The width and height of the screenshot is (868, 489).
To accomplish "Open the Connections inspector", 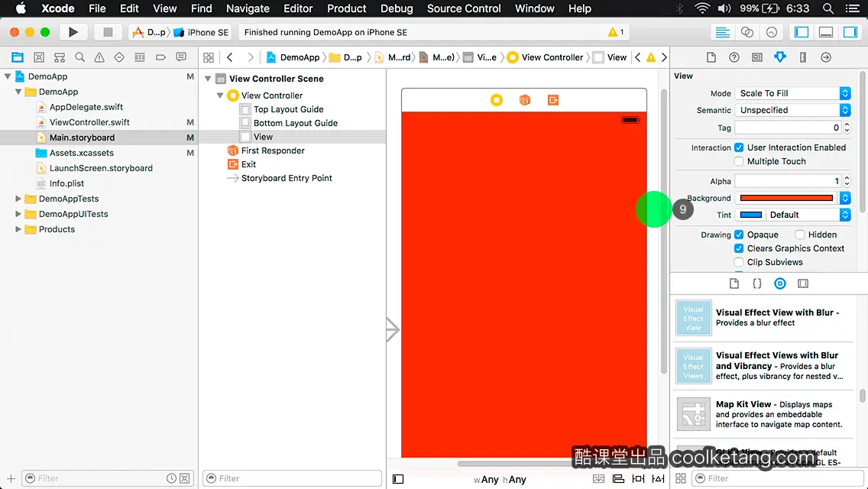I will (825, 57).
